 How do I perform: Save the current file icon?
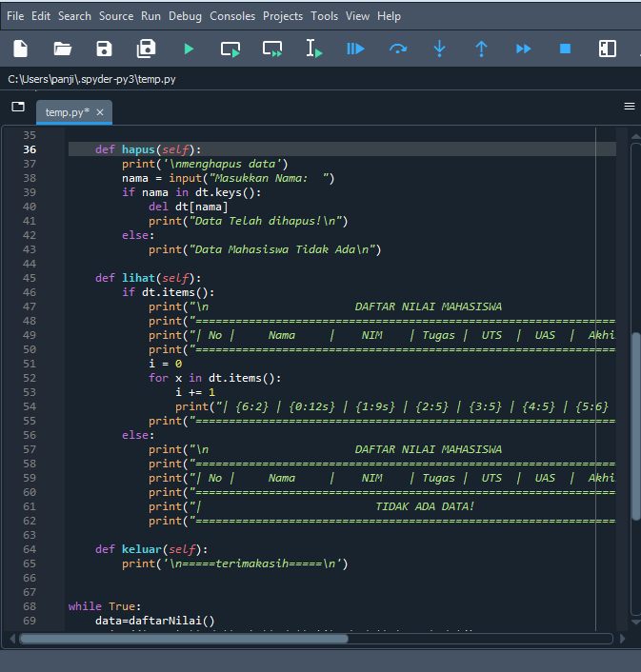[104, 49]
